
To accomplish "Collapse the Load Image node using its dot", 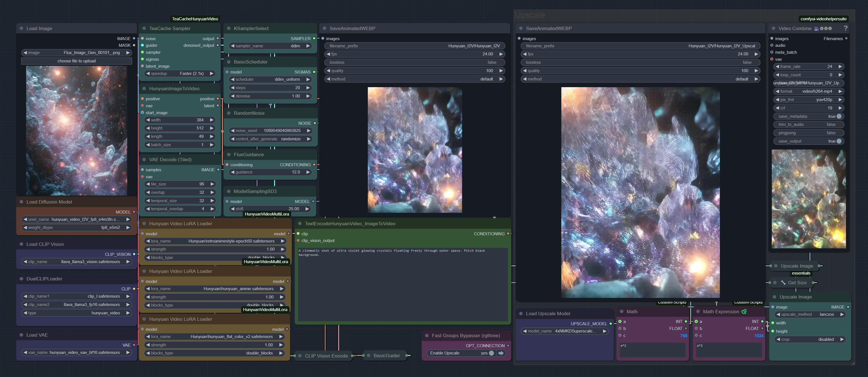I will point(21,29).
